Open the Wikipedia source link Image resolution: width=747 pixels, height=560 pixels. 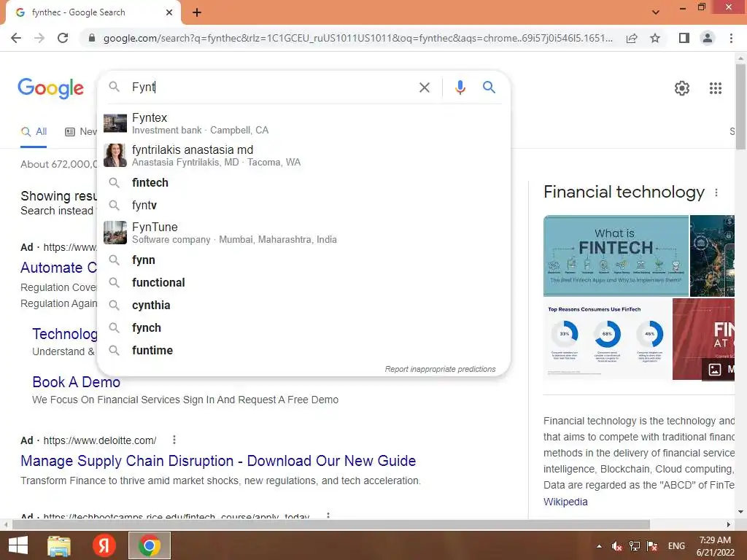pyautogui.click(x=565, y=502)
